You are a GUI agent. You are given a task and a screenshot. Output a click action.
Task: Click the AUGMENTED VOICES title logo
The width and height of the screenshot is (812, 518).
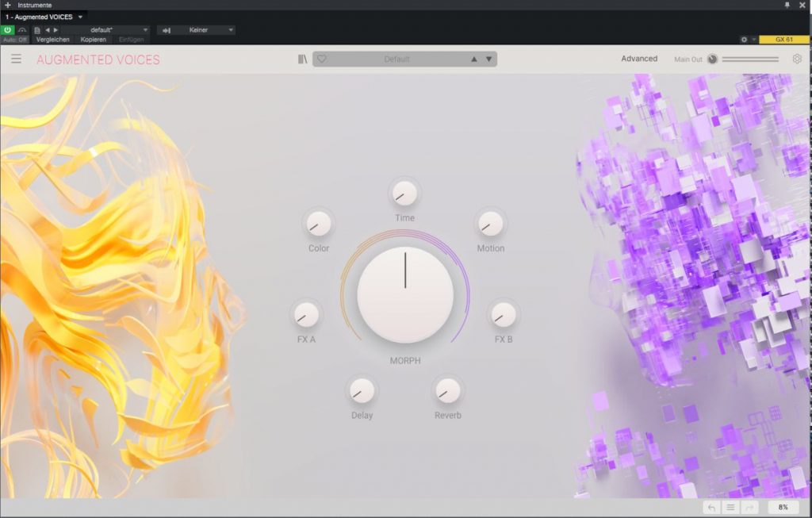click(98, 59)
